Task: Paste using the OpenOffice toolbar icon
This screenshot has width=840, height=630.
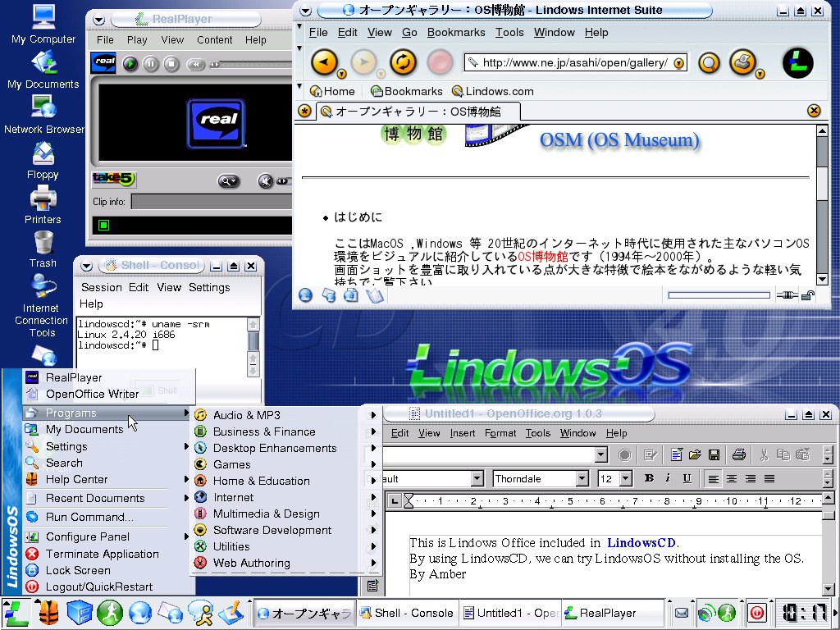Action: 802,454
